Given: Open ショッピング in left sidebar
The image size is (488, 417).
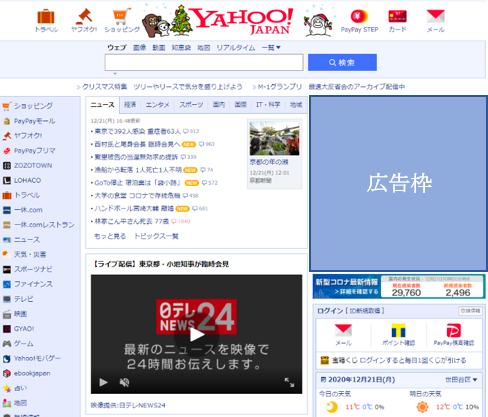Looking at the screenshot, I should click(33, 106).
